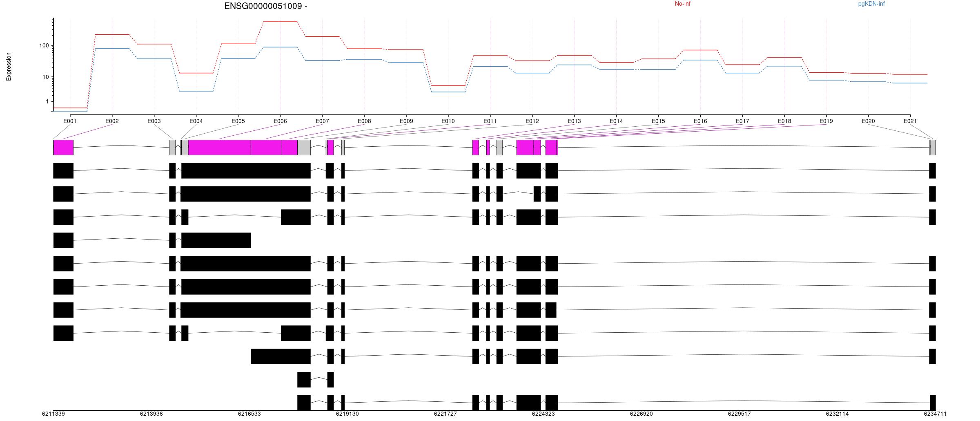Click the first magenta exon in gene model

[63, 148]
